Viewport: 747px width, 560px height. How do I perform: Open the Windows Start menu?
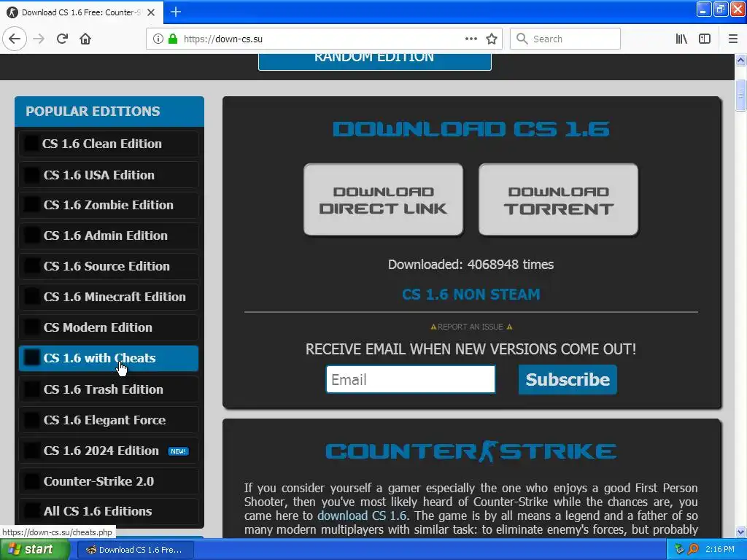34,550
